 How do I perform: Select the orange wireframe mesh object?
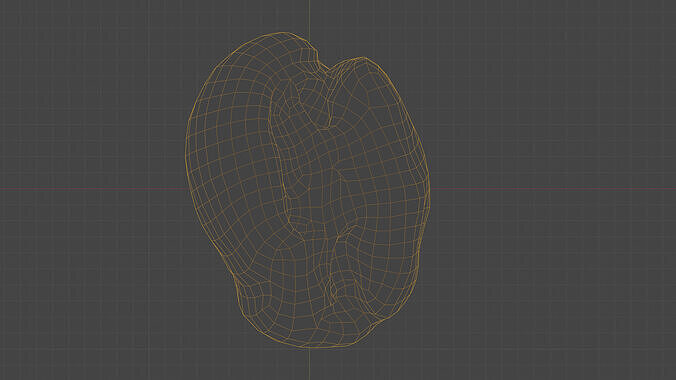click(307, 190)
